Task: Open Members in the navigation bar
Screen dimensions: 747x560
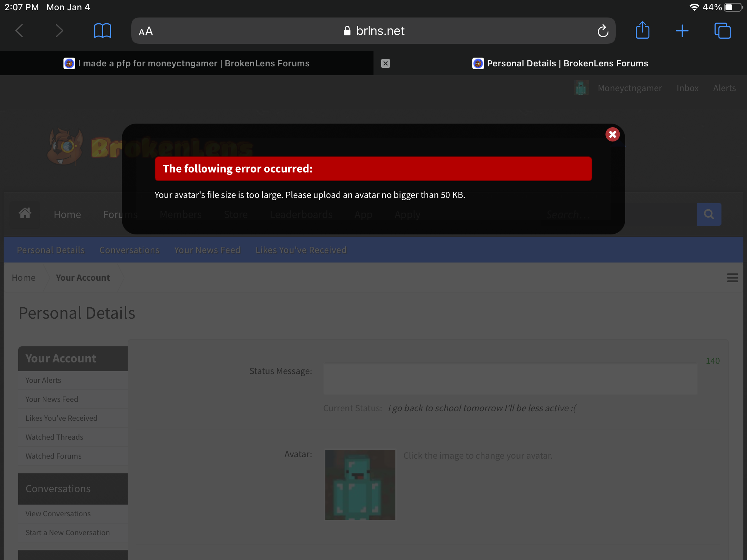Action: (x=181, y=214)
